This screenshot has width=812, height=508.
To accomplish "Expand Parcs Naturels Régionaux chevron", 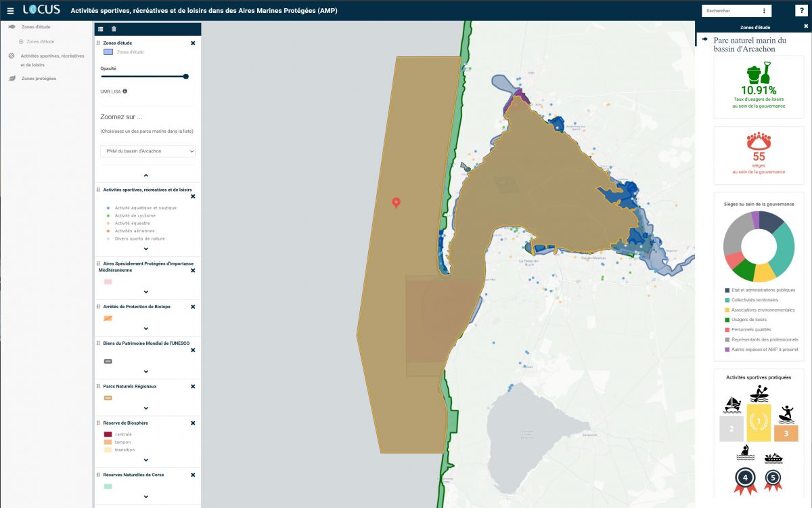I will [x=146, y=408].
